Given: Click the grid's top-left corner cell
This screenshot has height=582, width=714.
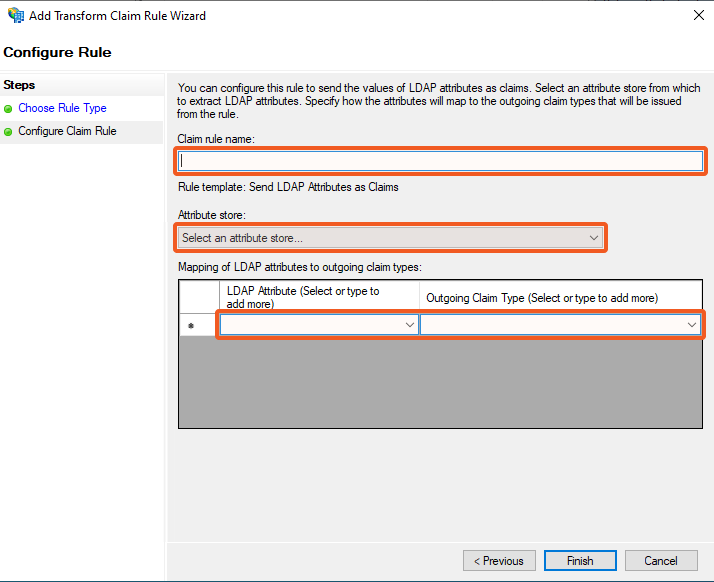Looking at the screenshot, I should pos(198,297).
